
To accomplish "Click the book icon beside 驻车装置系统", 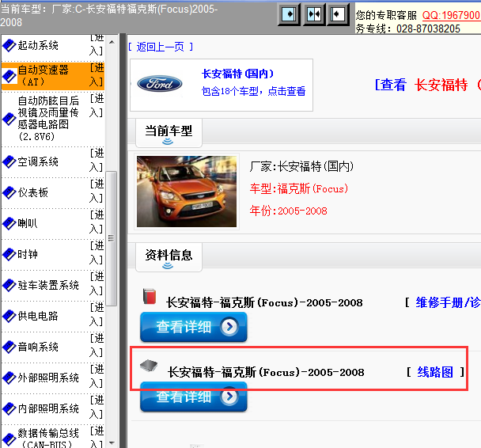I will (9, 285).
